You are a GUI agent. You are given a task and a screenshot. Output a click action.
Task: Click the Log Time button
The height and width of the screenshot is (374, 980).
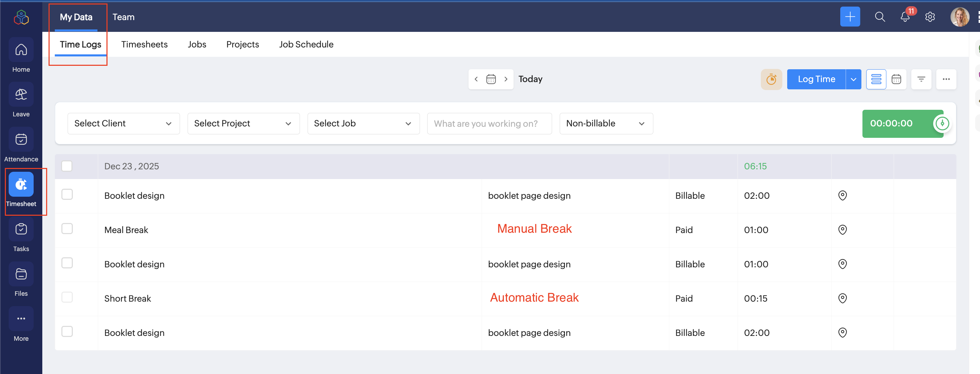(816, 79)
